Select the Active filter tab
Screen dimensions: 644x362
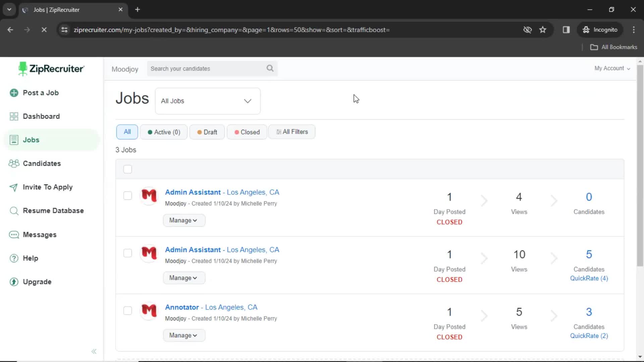[164, 132]
